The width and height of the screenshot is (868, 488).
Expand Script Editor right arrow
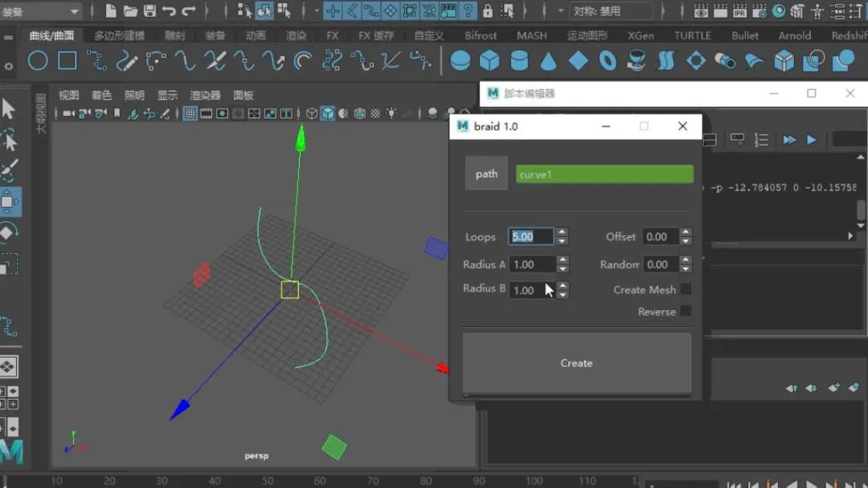(x=851, y=236)
